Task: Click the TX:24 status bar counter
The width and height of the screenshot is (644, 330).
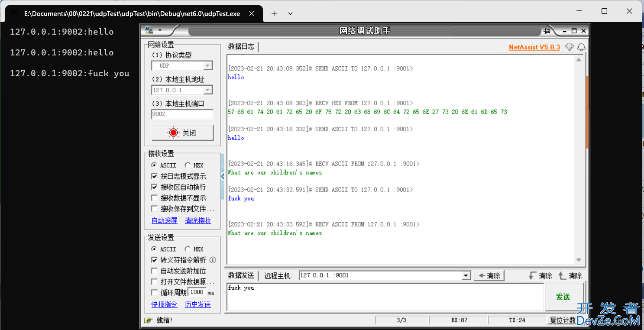Action: click(518, 320)
